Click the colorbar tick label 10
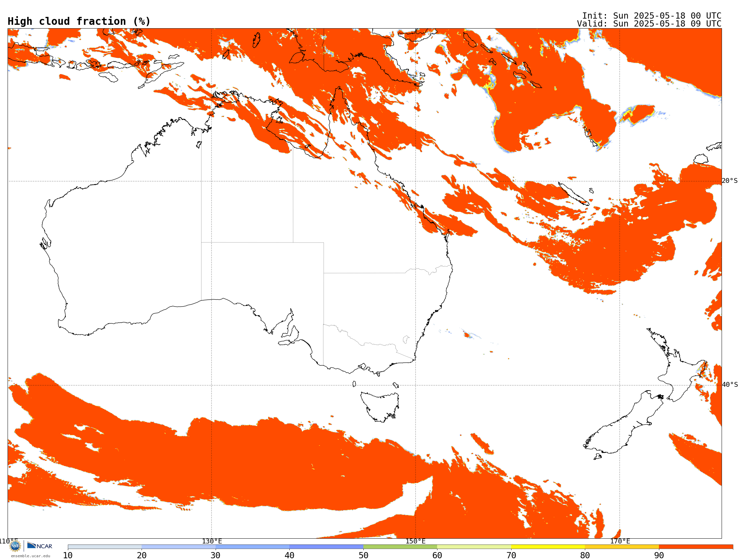This screenshot has height=560, width=744. pyautogui.click(x=68, y=556)
